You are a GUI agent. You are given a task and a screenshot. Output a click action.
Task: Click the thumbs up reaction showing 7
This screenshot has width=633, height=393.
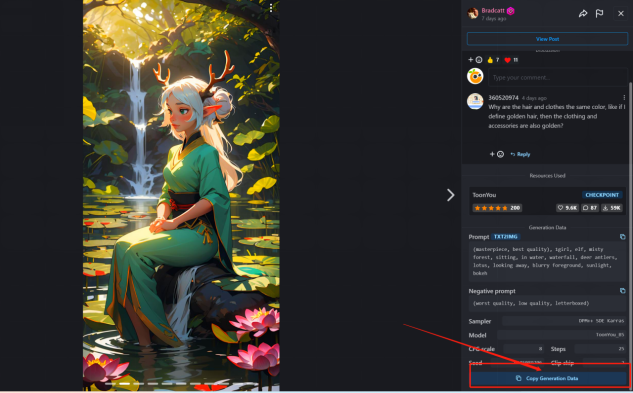(493, 60)
